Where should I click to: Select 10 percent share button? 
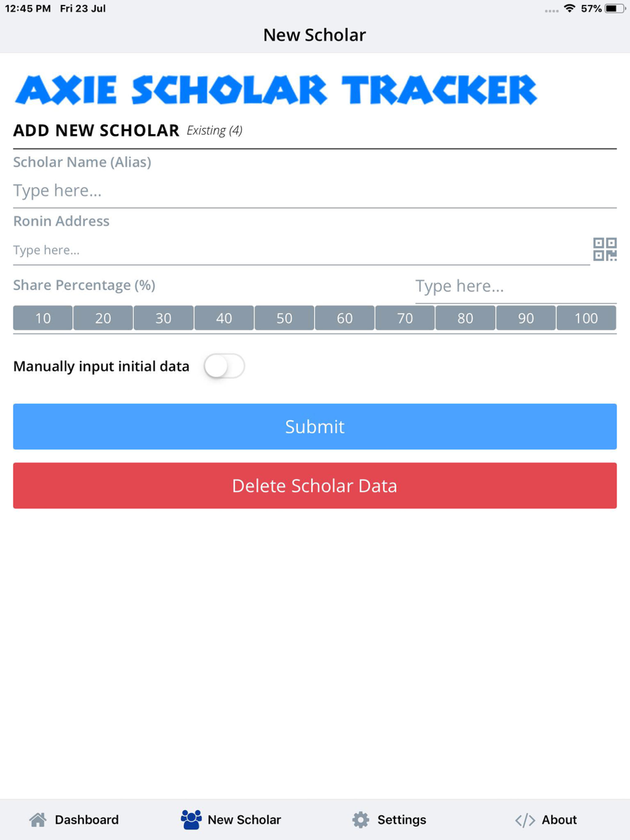pyautogui.click(x=43, y=318)
